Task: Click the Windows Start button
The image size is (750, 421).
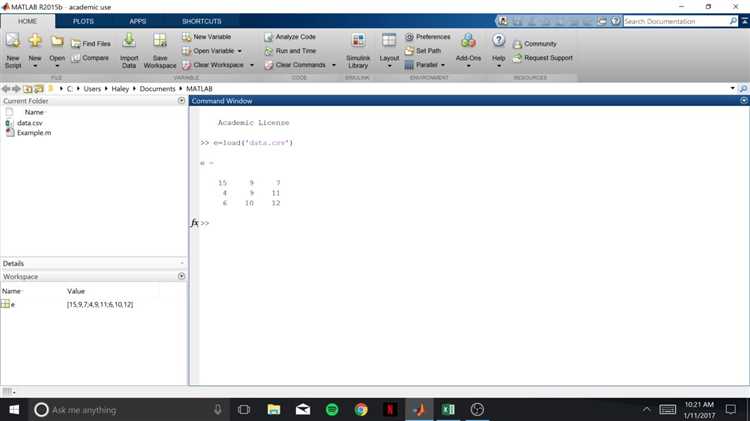Action: point(14,410)
